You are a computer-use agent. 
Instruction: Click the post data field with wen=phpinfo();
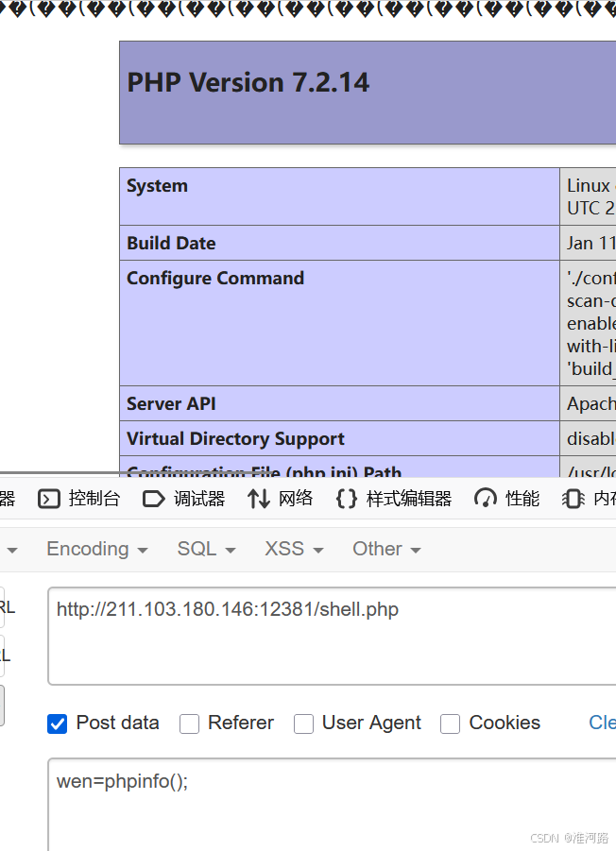[332, 805]
